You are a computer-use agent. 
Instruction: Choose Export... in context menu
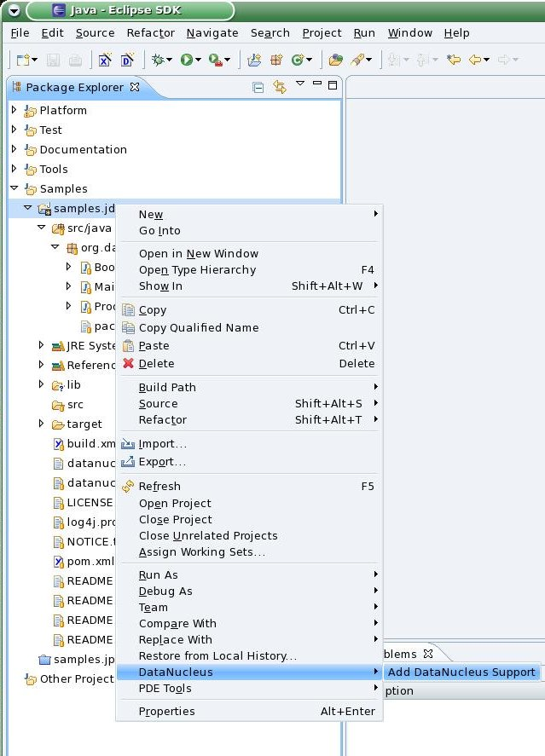249,462
